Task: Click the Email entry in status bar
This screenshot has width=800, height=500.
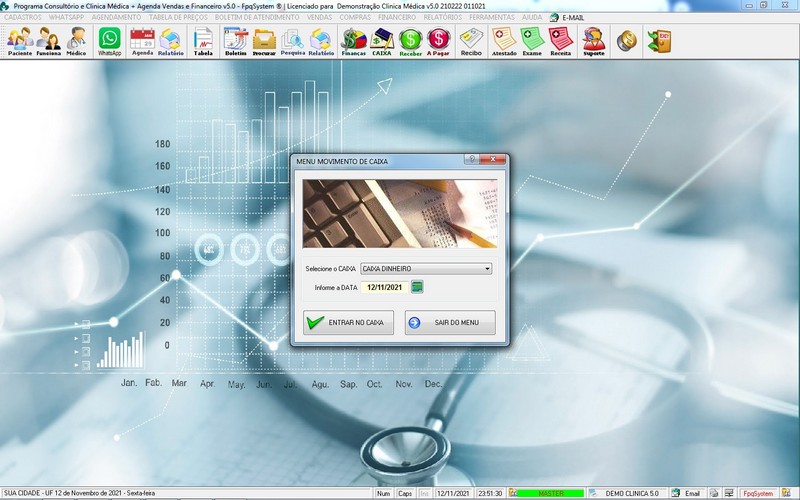Action: pyautogui.click(x=687, y=493)
